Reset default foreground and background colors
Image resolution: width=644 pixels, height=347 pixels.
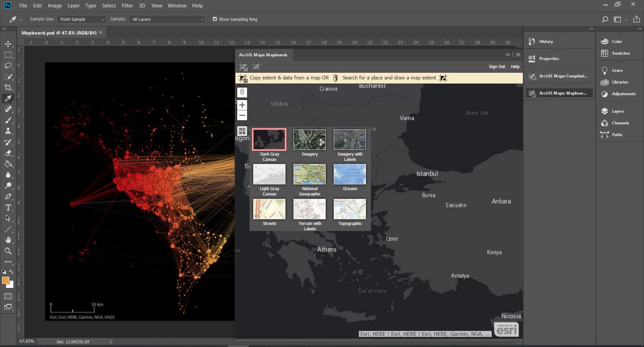pos(4,272)
